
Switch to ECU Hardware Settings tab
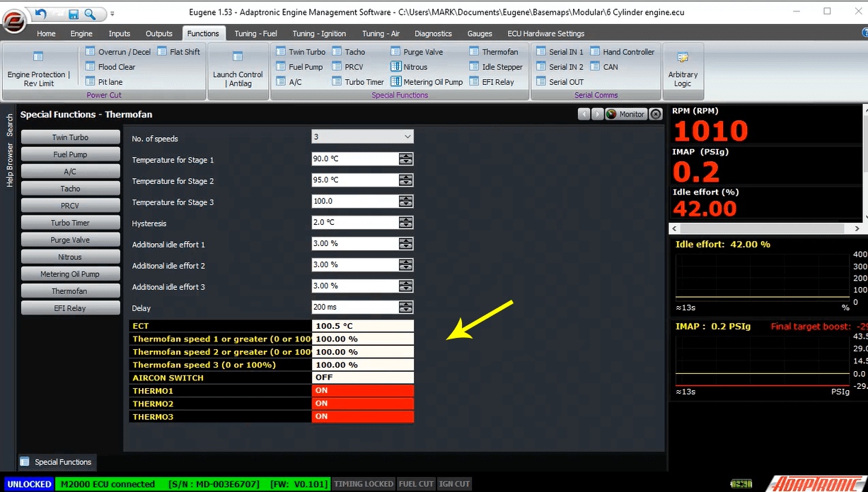tap(546, 33)
